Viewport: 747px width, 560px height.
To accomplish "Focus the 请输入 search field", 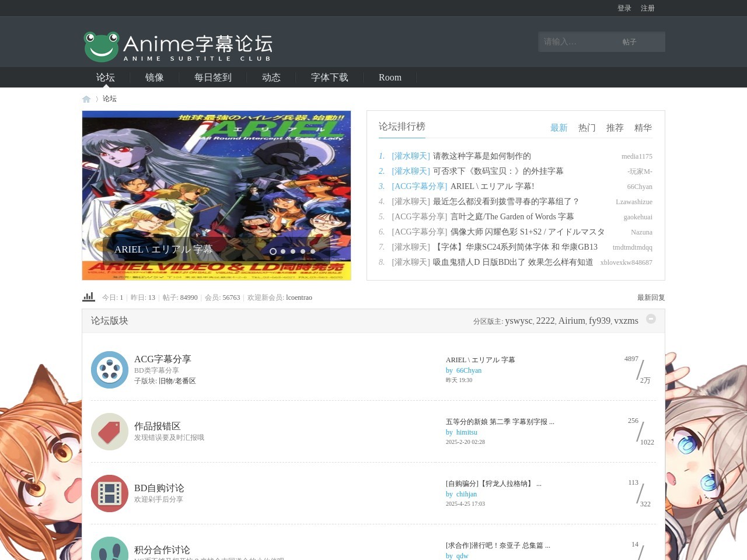I will (578, 42).
